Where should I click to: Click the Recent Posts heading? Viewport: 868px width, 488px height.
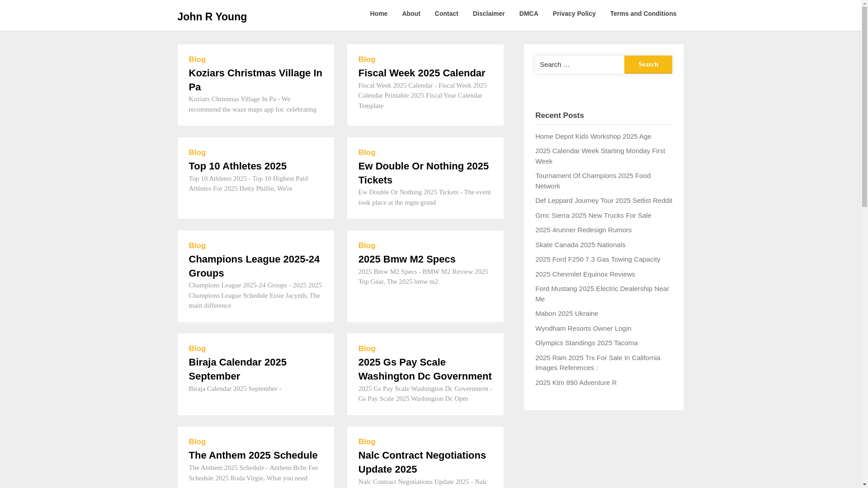[559, 115]
